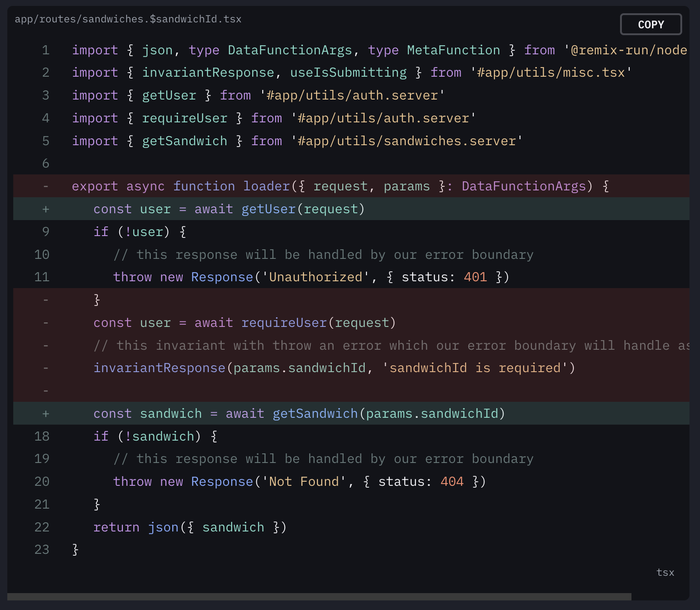
Task: Click the minus marker on loader function line
Action: click(45, 186)
